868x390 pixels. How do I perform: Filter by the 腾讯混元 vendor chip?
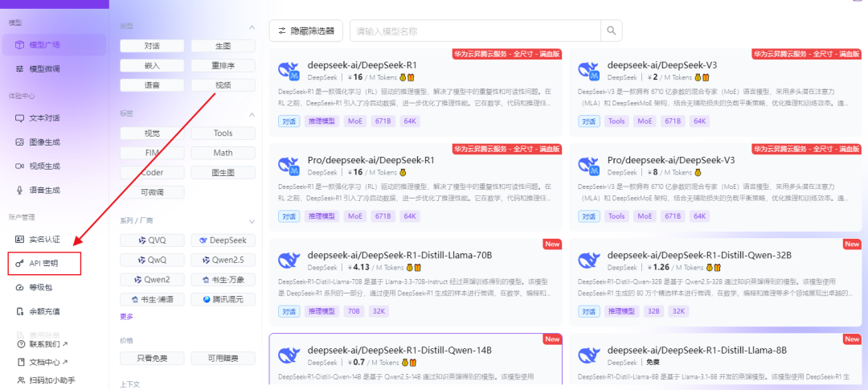[223, 300]
